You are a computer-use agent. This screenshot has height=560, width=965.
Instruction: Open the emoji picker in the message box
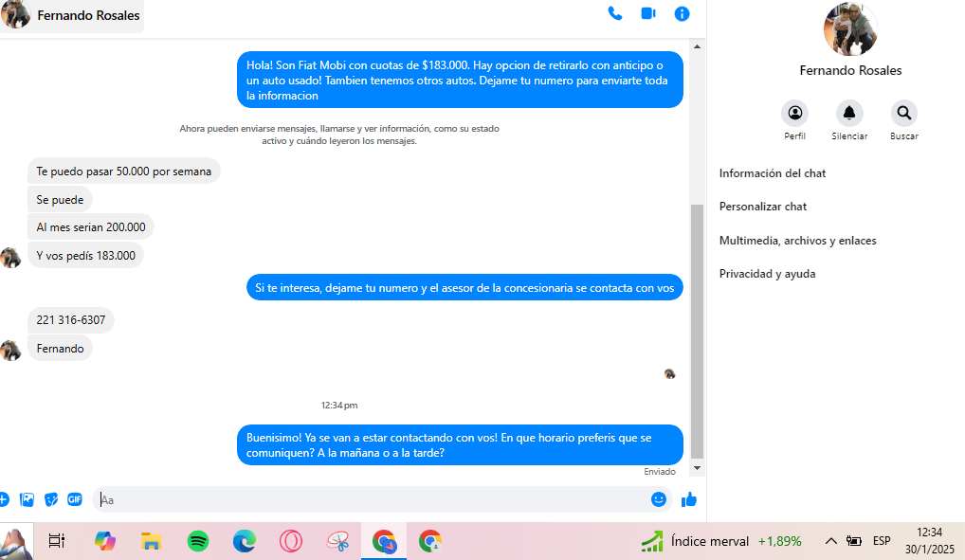pyautogui.click(x=659, y=499)
